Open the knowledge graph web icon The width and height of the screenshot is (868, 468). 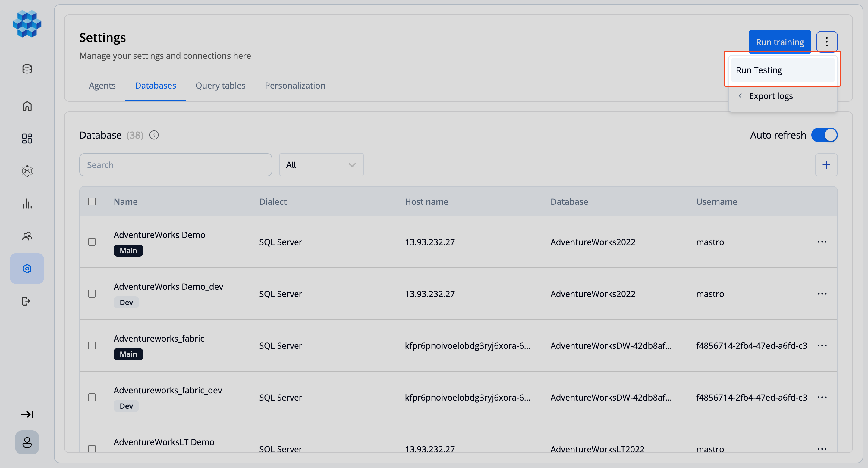coord(27,171)
